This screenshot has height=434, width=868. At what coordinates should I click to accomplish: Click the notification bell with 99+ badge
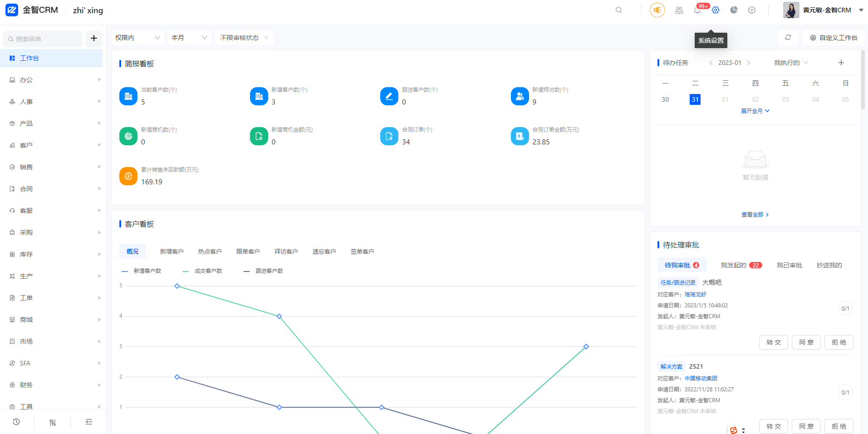click(697, 10)
